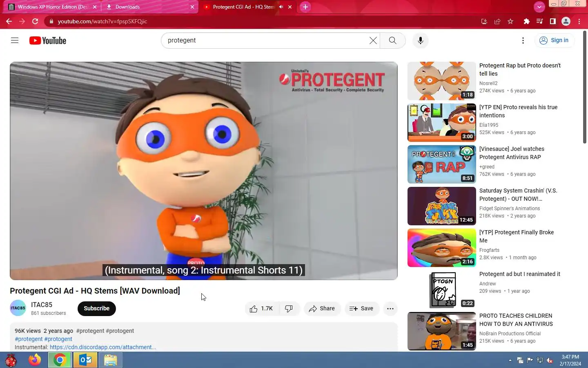The height and width of the screenshot is (368, 588).
Task: Show hidden system tray icons
Action: tap(510, 360)
